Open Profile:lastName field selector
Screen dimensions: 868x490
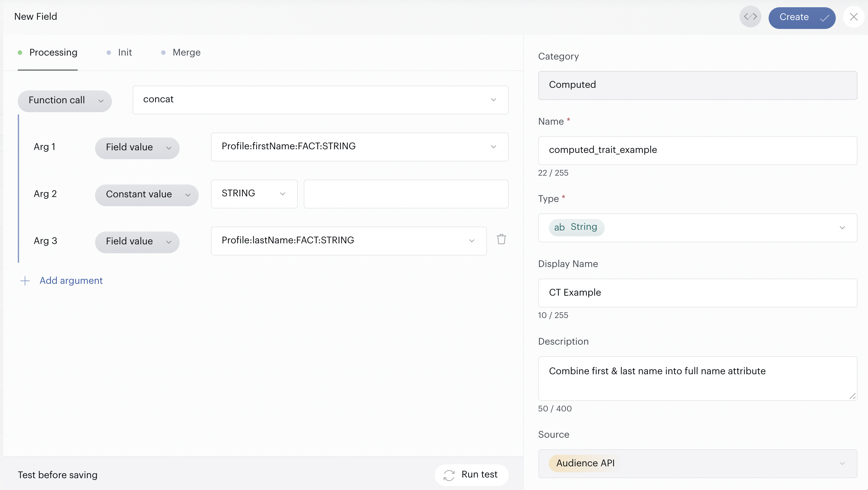click(348, 241)
